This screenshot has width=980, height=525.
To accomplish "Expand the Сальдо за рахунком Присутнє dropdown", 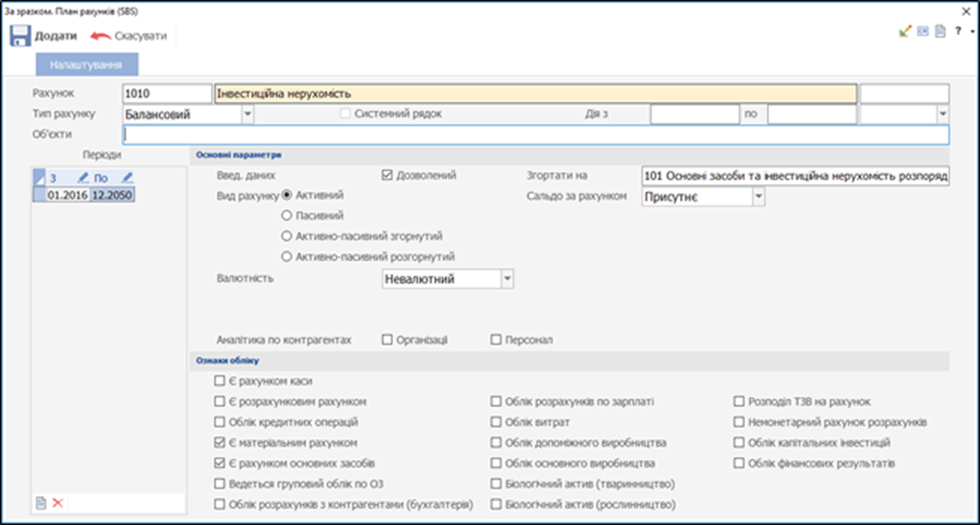I will [758, 196].
